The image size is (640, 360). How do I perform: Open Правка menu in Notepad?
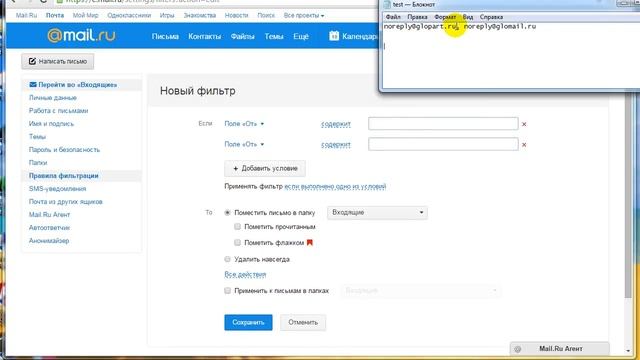417,17
